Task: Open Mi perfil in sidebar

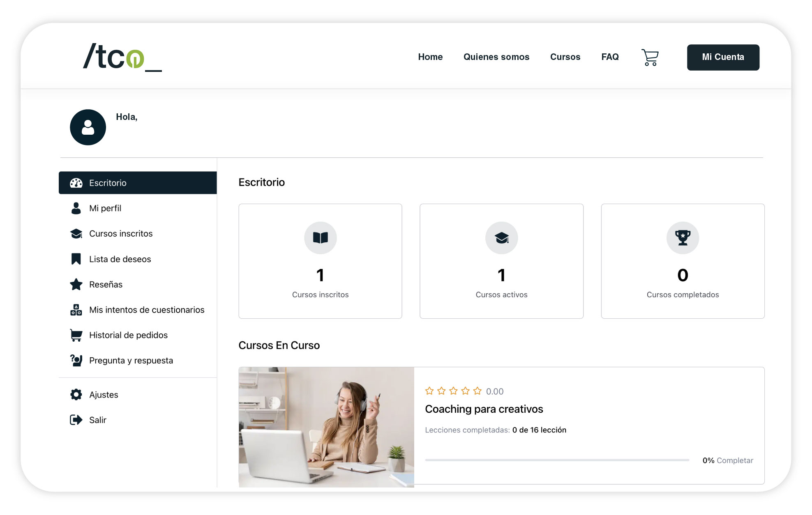Action: point(105,208)
